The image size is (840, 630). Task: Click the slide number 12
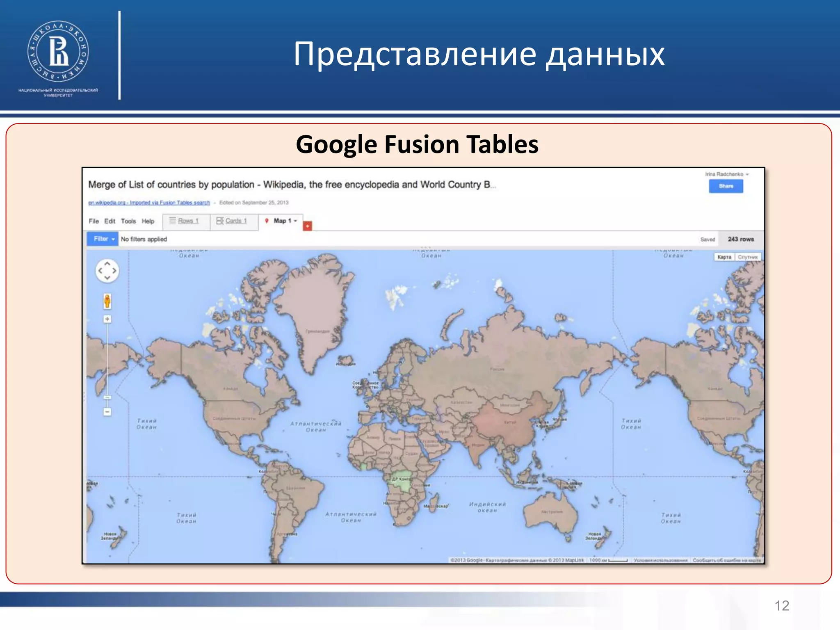coord(782,606)
